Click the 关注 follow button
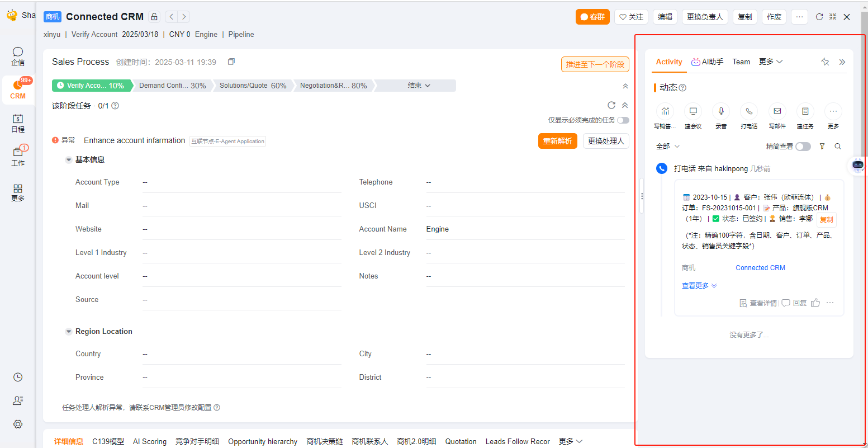The height and width of the screenshot is (448, 868). (x=631, y=17)
